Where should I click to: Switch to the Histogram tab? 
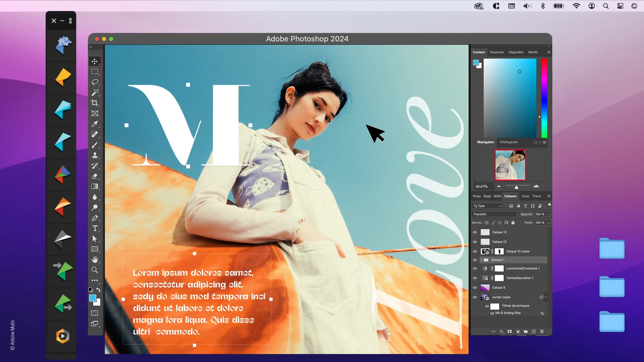coord(508,142)
